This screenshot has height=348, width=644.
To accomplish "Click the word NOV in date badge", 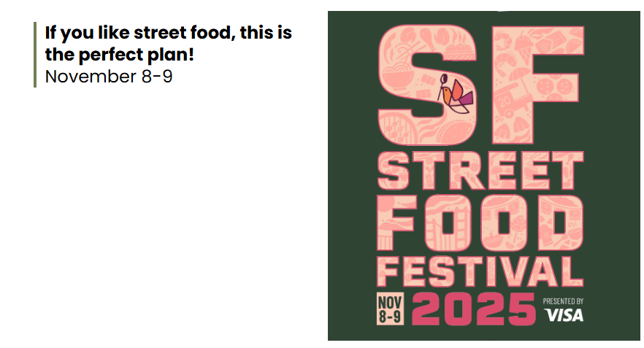I will 391,301.
